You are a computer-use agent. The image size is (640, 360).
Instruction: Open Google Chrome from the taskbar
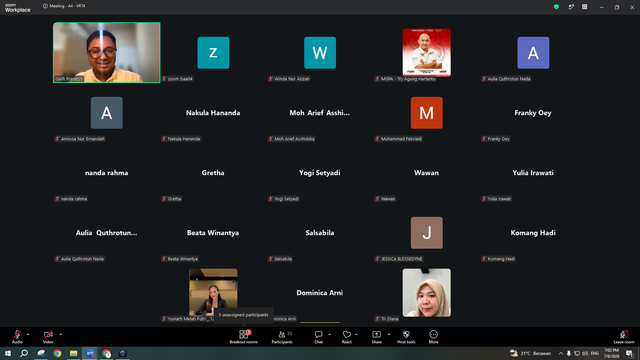(x=57, y=353)
